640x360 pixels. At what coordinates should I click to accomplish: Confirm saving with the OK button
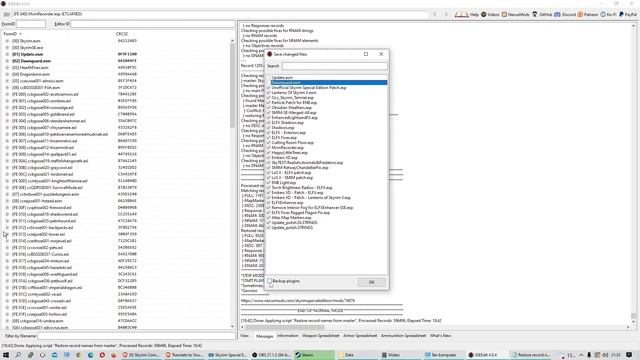tap(371, 282)
